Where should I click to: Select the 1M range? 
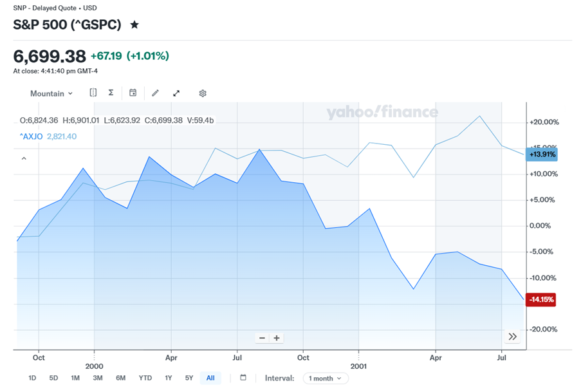pyautogui.click(x=75, y=378)
